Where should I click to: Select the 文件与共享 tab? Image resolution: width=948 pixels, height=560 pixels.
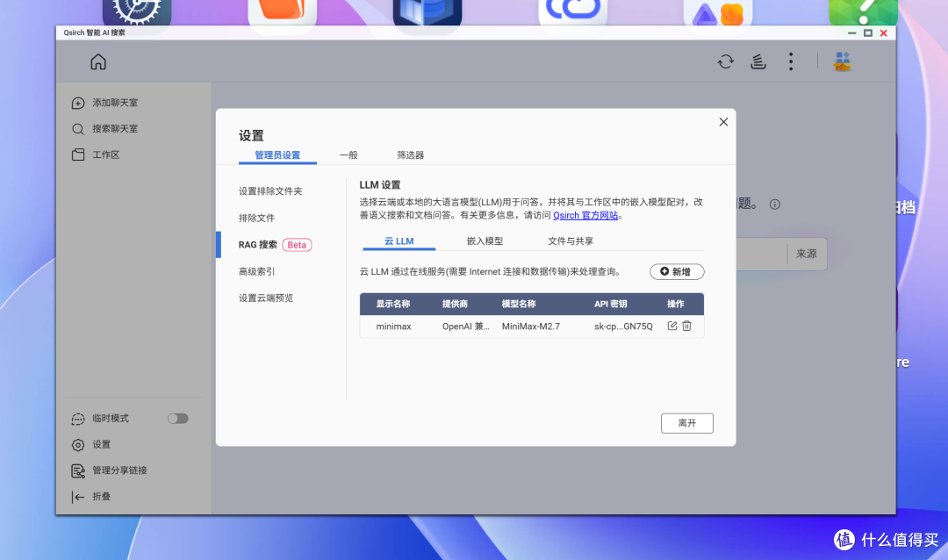point(571,241)
